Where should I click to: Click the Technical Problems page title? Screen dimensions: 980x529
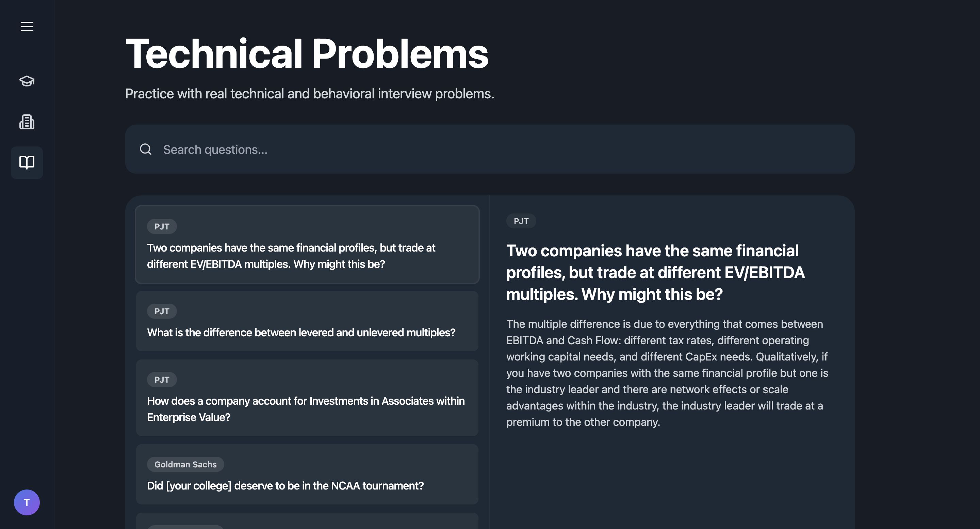(x=307, y=54)
